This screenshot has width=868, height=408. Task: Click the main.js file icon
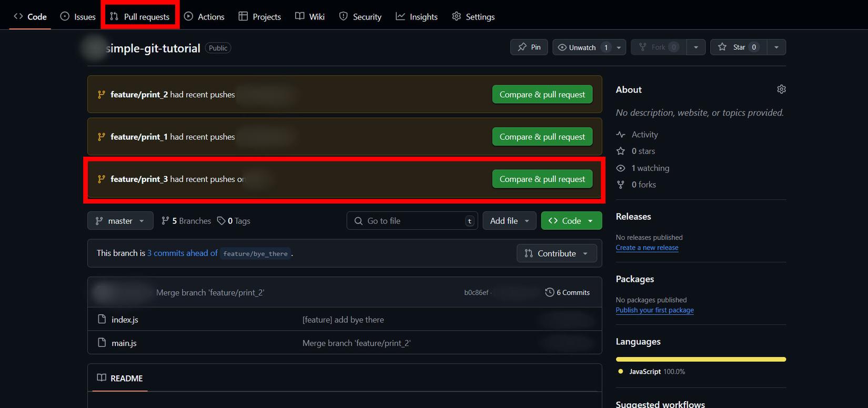click(102, 342)
